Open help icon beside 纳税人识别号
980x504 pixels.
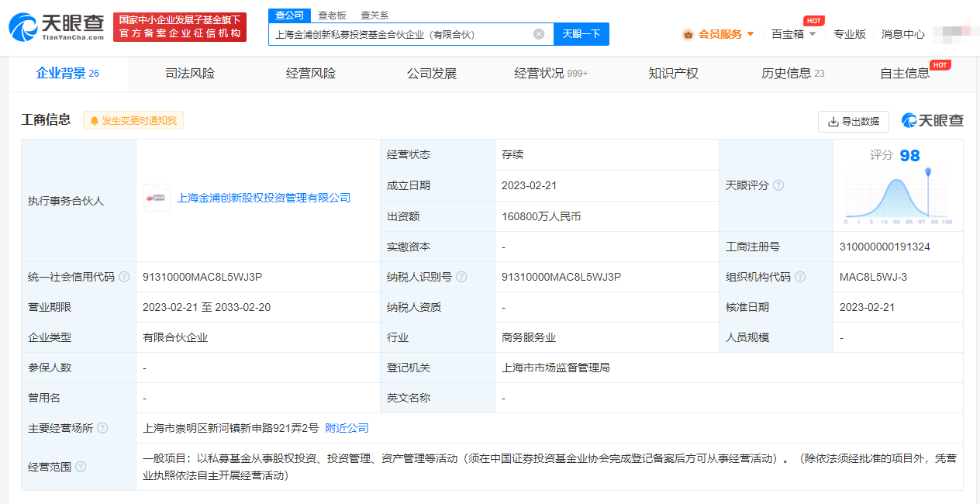(x=461, y=277)
